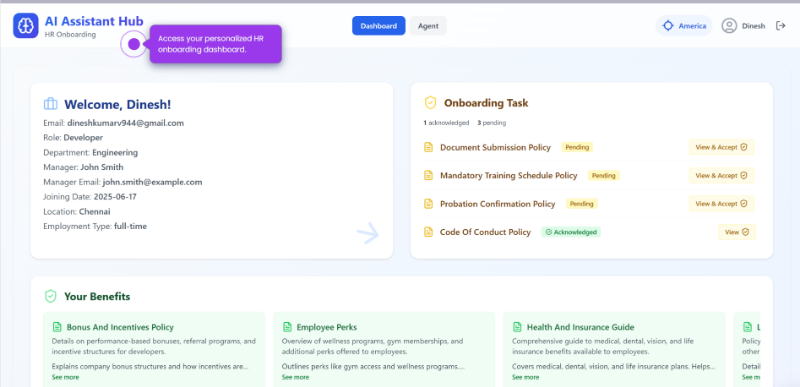Click the Employee Perks card title
800x387 pixels.
coord(327,327)
